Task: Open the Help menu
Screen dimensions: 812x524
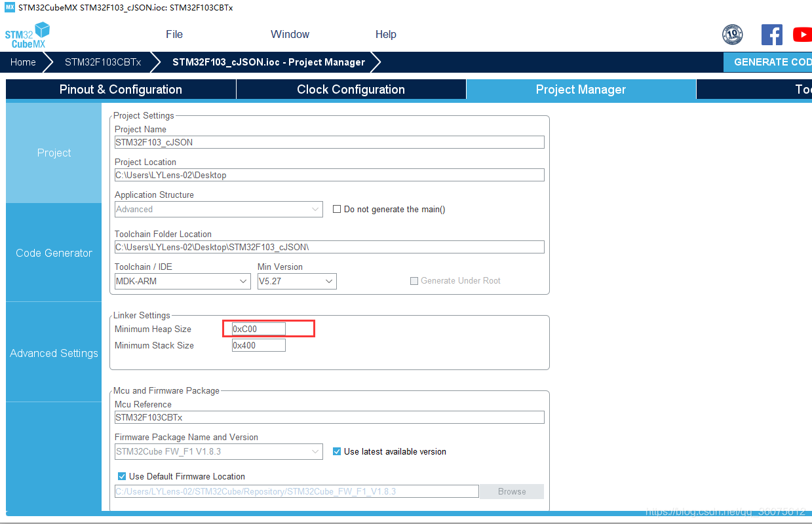Action: tap(386, 34)
